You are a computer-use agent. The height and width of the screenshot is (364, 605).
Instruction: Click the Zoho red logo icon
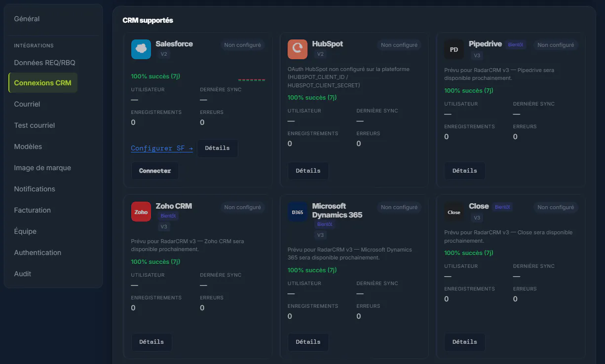click(x=141, y=212)
